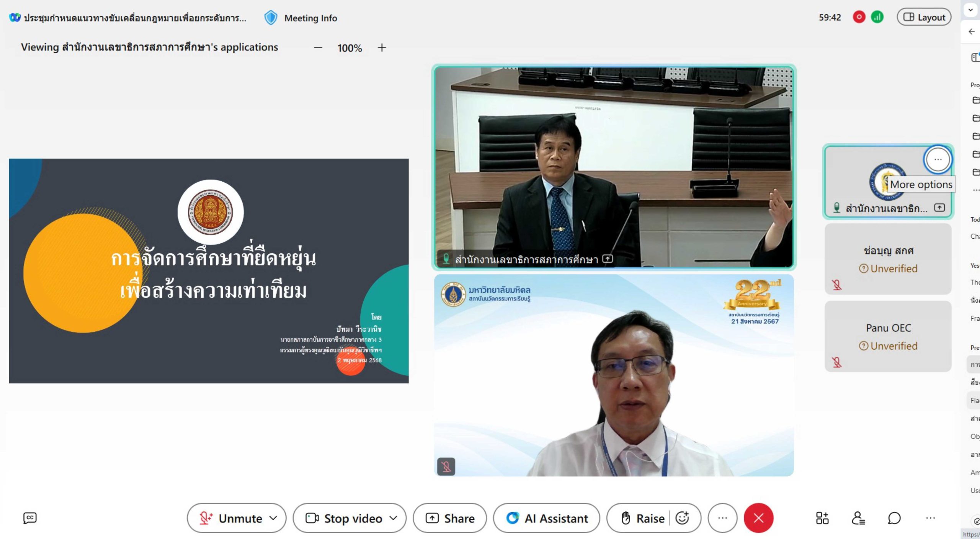Open More options on participant thumbnail

(x=938, y=159)
